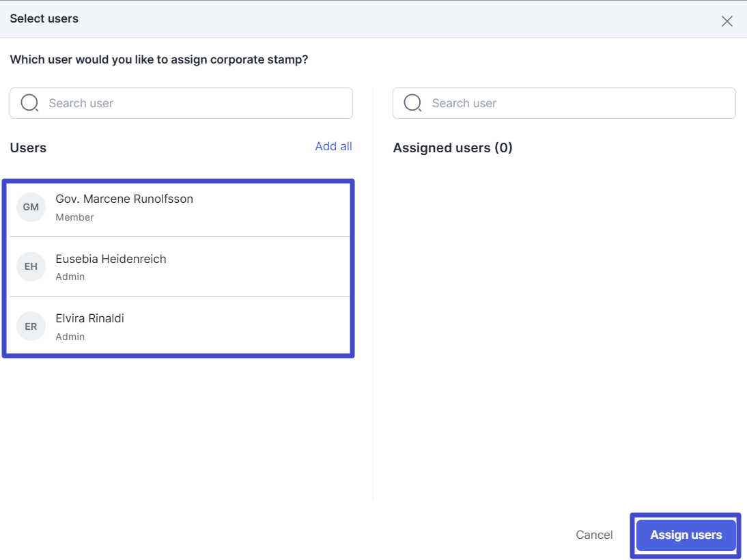747x560 pixels.
Task: Click the GM avatar icon
Action: tap(31, 207)
